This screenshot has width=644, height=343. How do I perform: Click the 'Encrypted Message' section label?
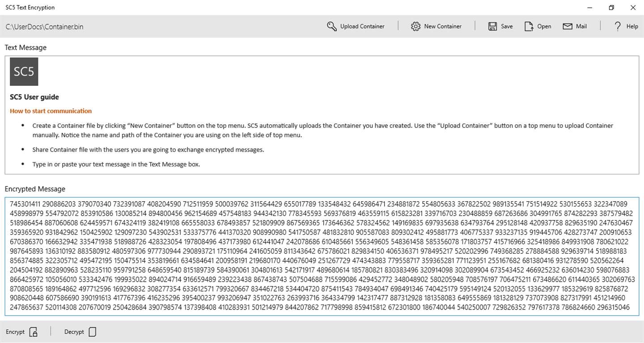pyautogui.click(x=35, y=189)
